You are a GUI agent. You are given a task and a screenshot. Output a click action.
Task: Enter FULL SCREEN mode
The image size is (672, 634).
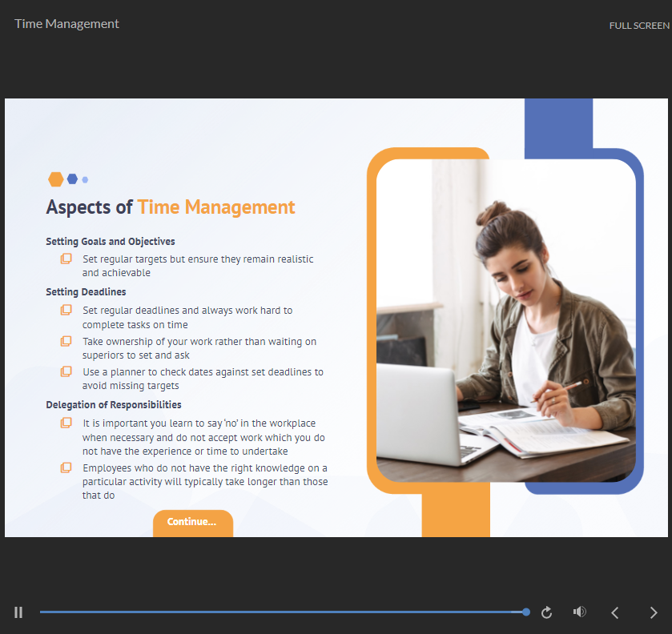coord(639,26)
